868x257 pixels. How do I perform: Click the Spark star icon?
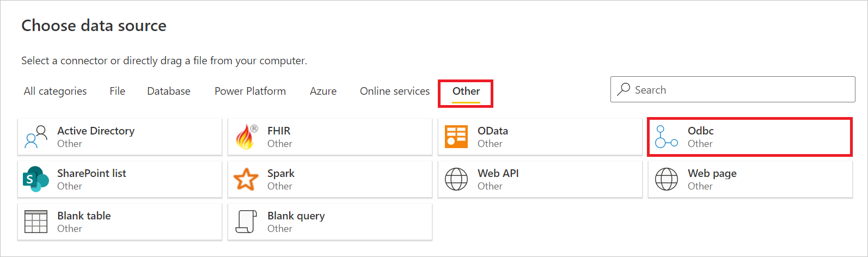[246, 179]
